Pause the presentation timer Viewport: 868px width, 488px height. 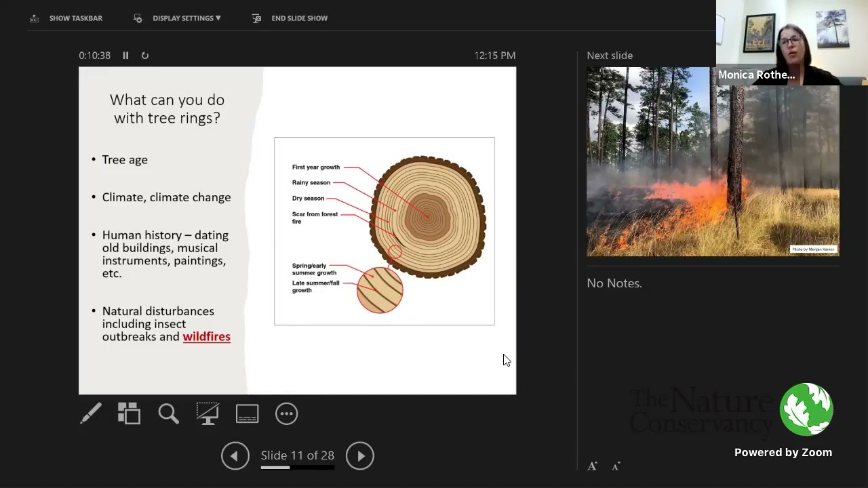[125, 56]
